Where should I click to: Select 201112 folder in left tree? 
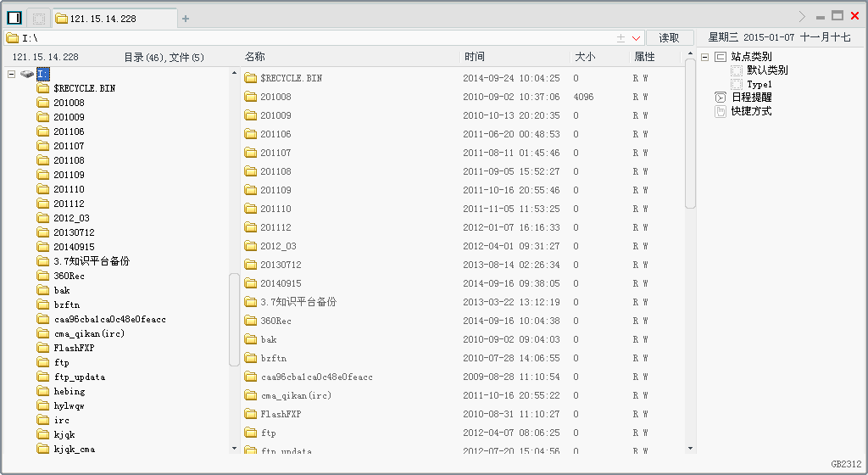pos(69,204)
